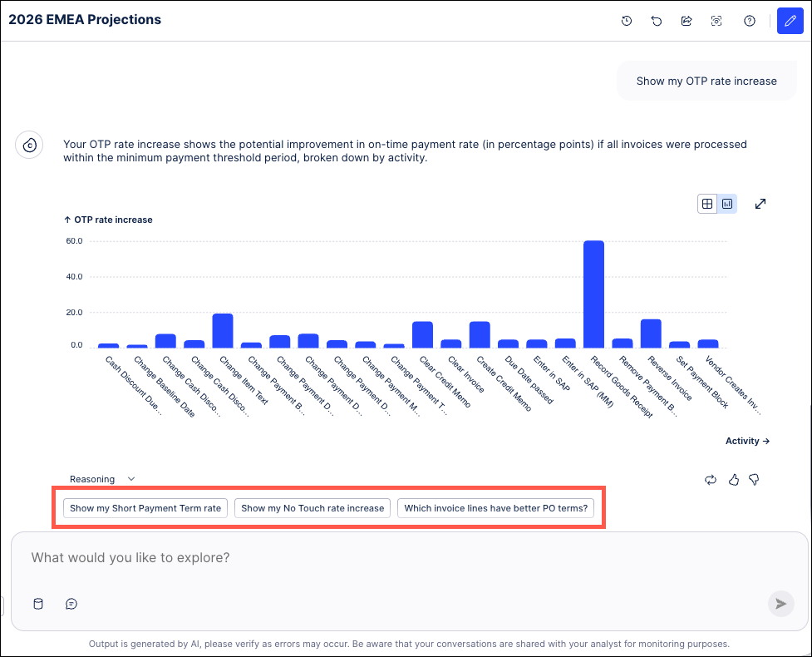Open conversation history clock icon

click(x=627, y=21)
